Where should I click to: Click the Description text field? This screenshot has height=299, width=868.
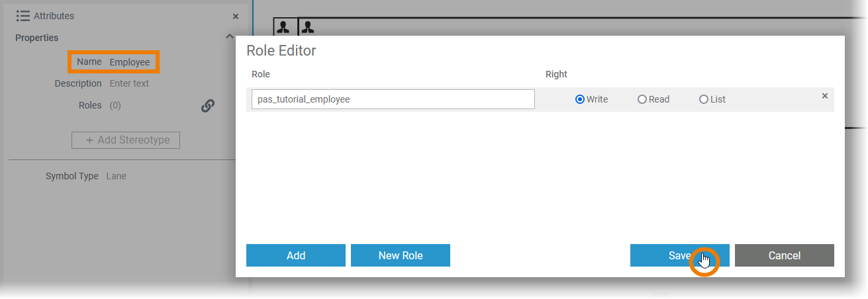point(129,83)
